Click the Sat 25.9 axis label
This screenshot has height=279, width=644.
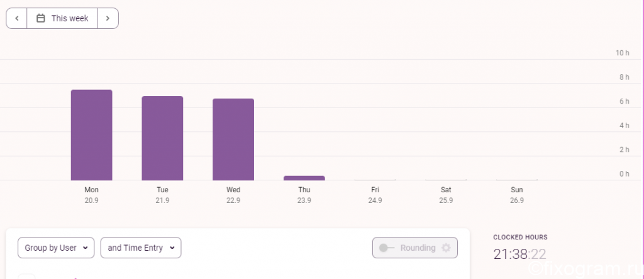(446, 195)
